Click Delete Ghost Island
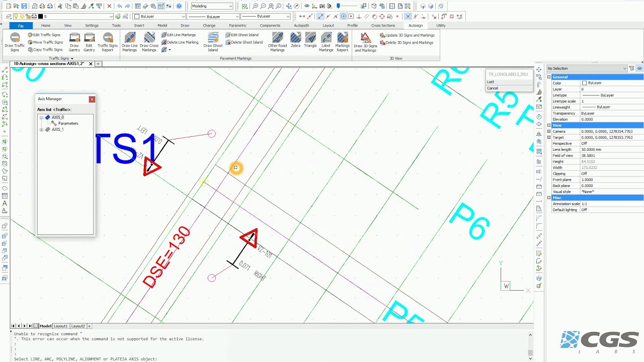 (244, 42)
